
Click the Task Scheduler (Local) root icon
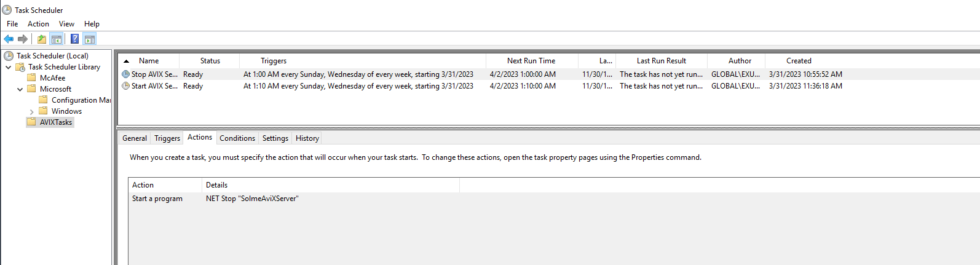[x=9, y=56]
